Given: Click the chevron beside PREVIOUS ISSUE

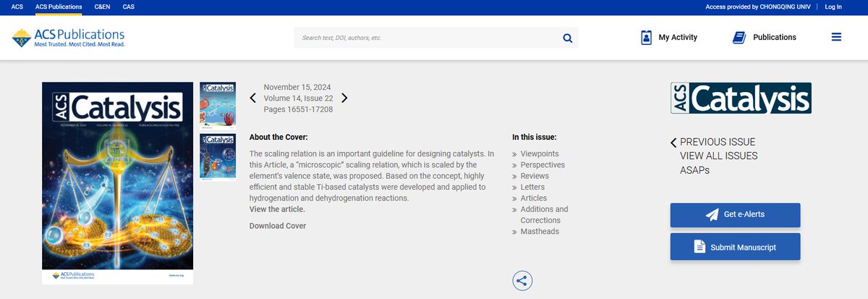Looking at the screenshot, I should coord(673,143).
